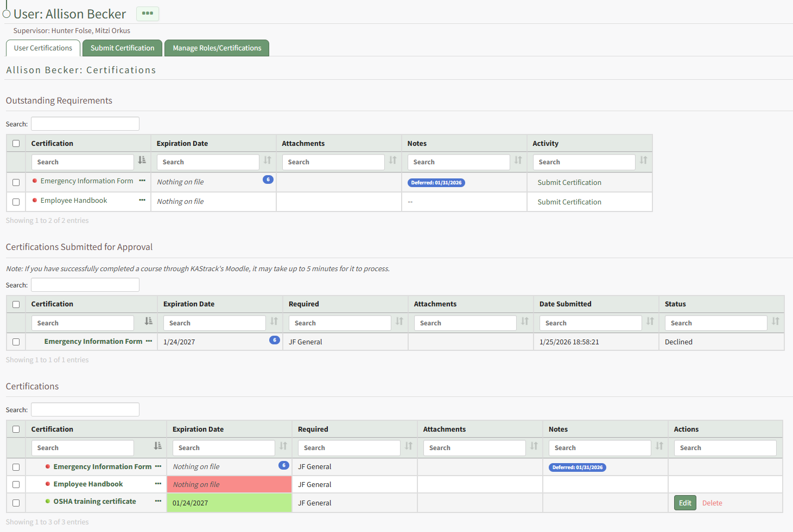Tick the OSHA training certificate checkbox

point(16,503)
